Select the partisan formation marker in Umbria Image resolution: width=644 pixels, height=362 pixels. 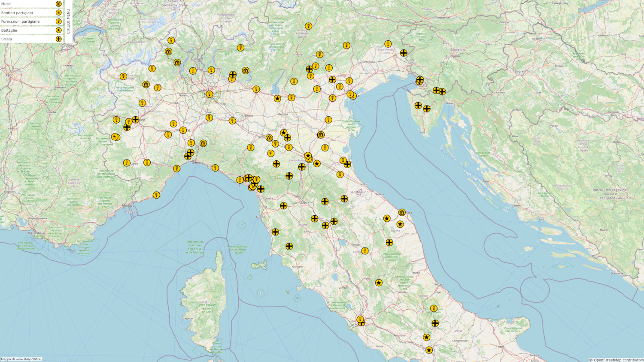click(x=365, y=251)
